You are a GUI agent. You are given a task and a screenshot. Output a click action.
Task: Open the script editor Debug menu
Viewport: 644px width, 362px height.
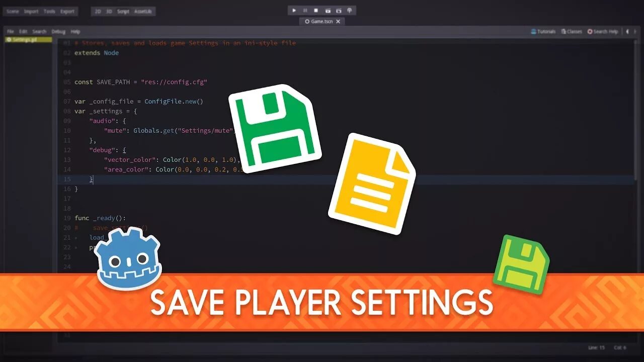[x=58, y=31]
